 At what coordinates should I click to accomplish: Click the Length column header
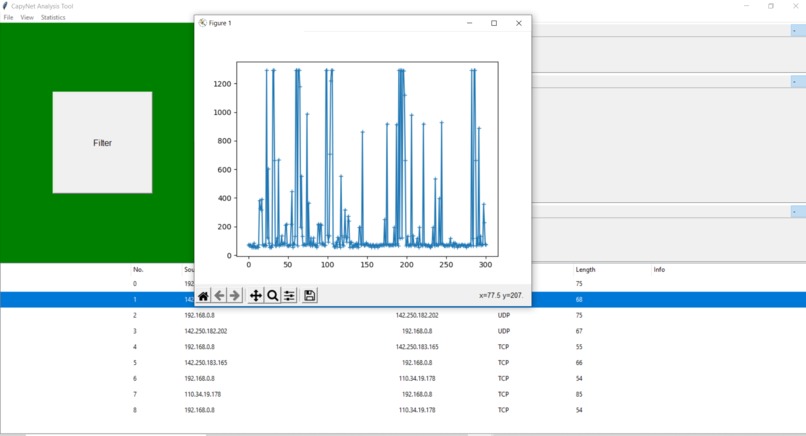tap(585, 269)
